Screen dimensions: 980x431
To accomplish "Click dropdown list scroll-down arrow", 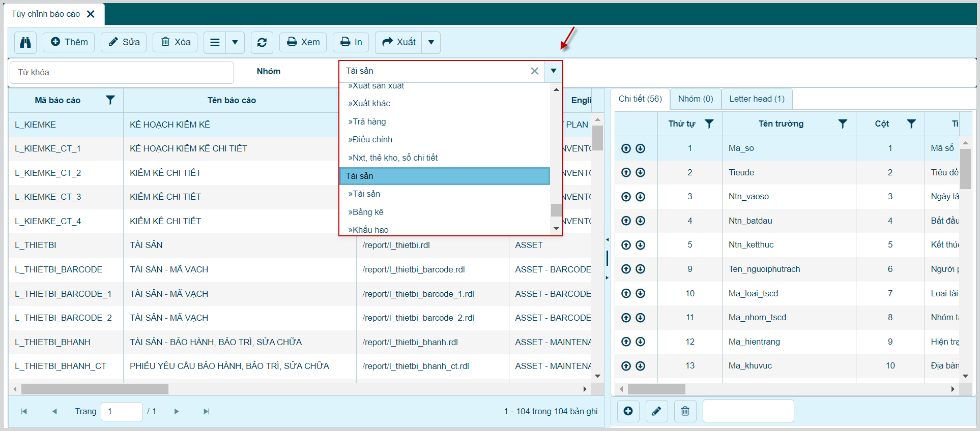I will (556, 229).
